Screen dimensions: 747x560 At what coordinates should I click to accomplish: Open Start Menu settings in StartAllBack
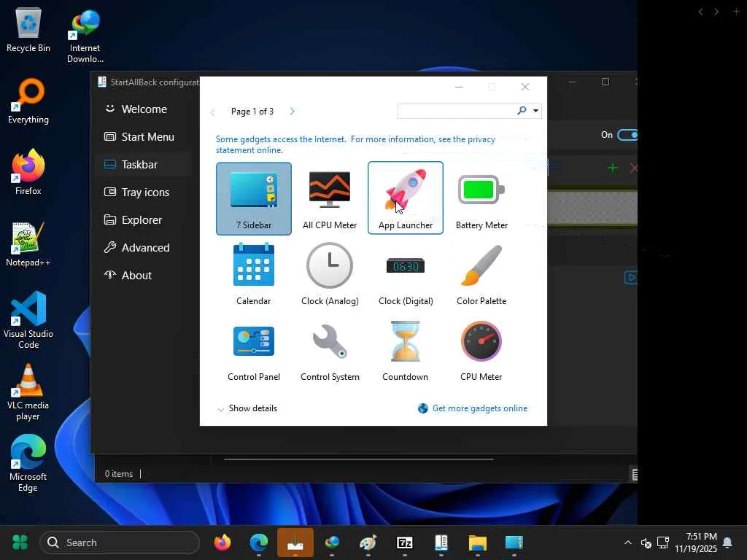pyautogui.click(x=144, y=136)
